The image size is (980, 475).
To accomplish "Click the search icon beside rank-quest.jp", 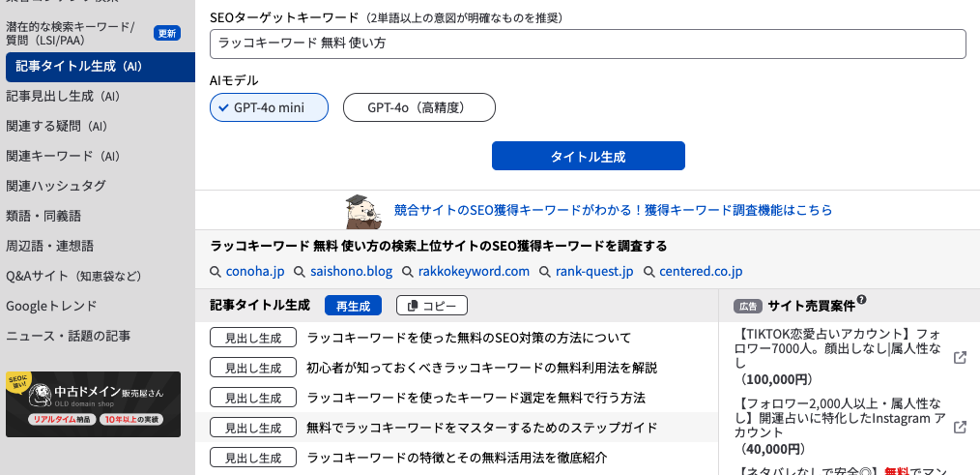I will click(545, 272).
